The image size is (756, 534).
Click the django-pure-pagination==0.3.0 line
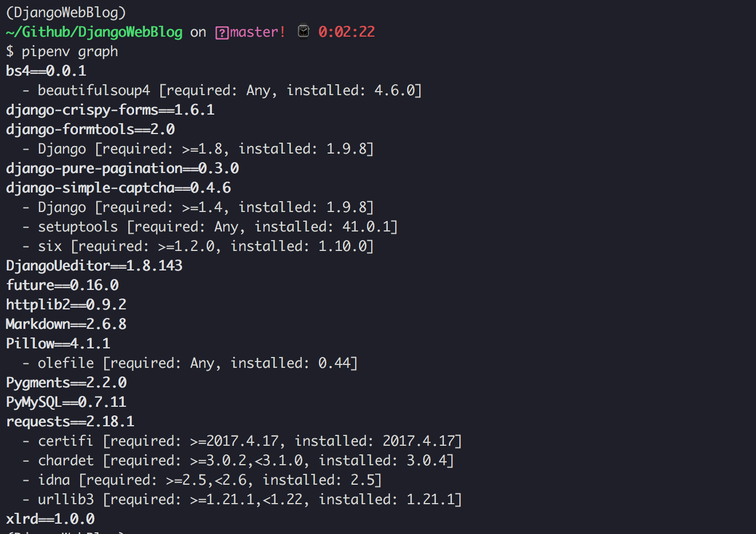tap(123, 168)
